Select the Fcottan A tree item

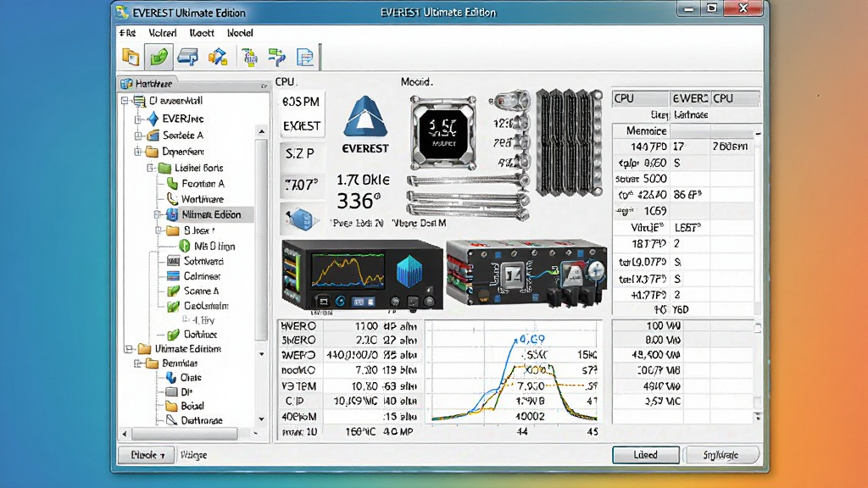point(203,183)
